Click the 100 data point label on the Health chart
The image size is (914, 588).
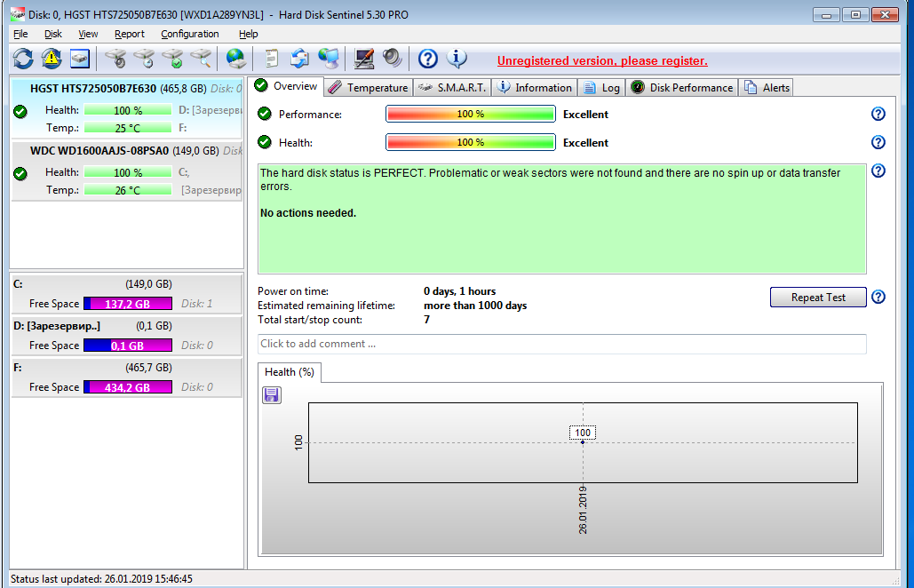coord(583,433)
